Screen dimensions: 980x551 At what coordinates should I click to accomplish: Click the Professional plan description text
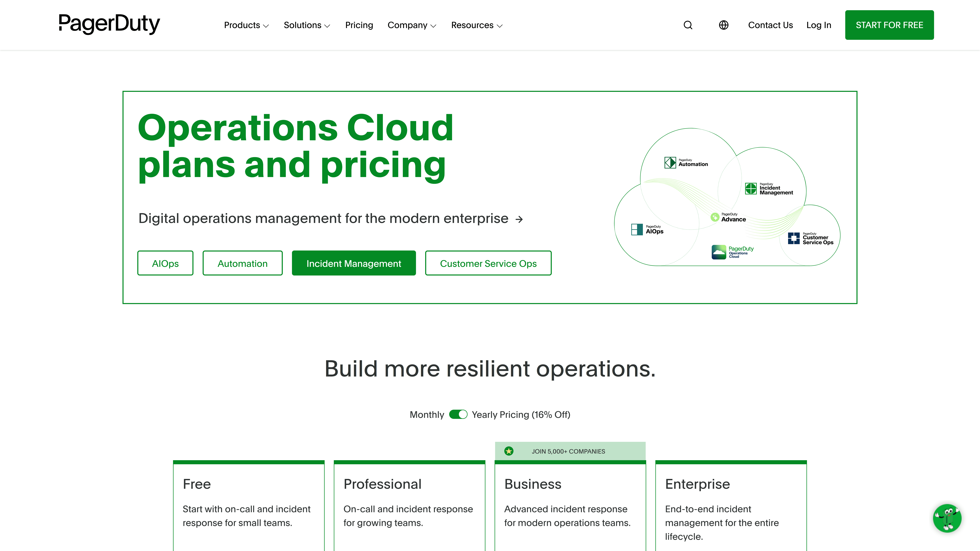pyautogui.click(x=408, y=516)
